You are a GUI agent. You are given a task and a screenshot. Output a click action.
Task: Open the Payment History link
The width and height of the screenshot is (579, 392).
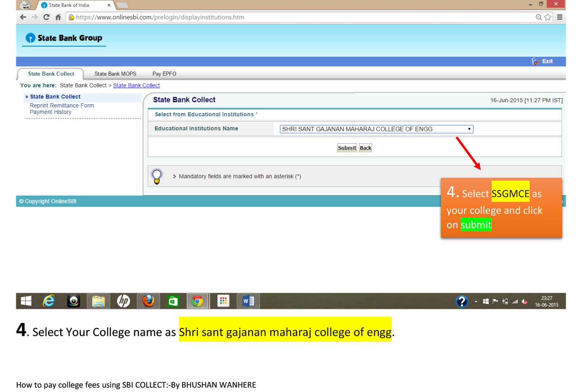point(50,112)
